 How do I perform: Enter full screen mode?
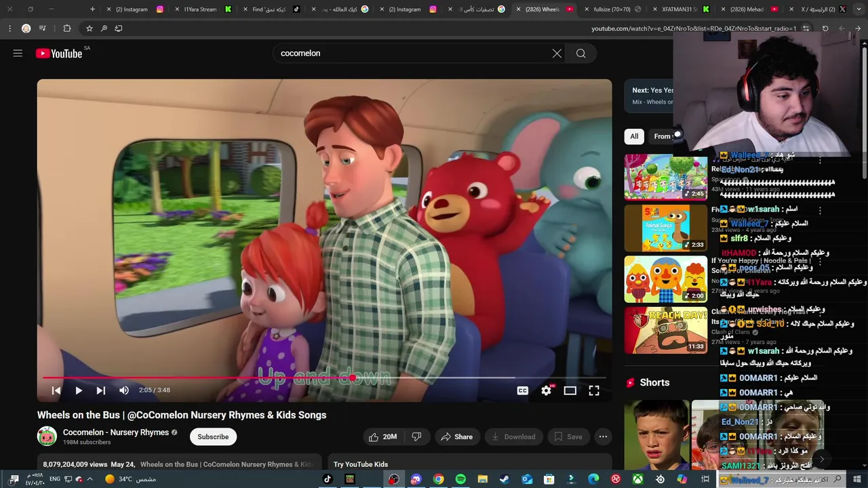coord(594,390)
